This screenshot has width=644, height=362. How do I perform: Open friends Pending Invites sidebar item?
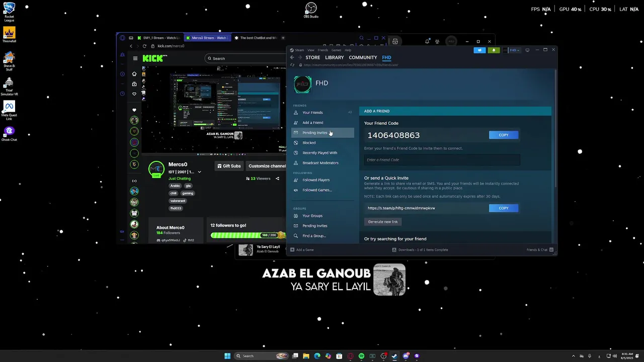coord(323,133)
